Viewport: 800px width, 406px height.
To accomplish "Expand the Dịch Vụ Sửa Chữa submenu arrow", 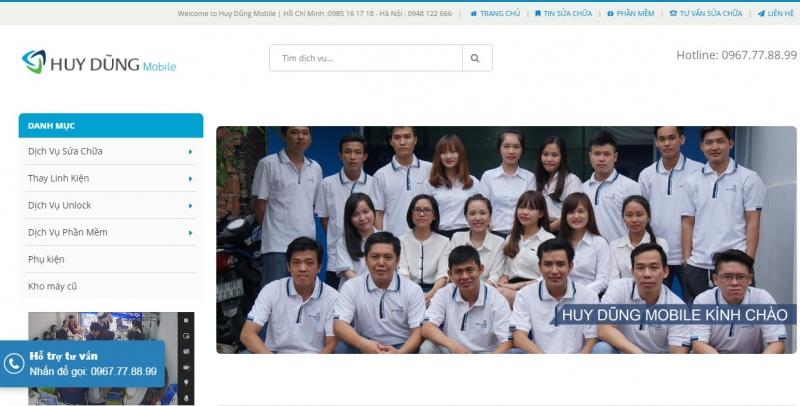I will (190, 152).
